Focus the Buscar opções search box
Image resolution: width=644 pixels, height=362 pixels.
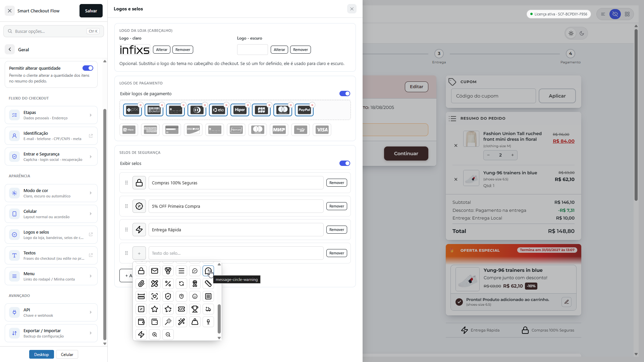(x=54, y=31)
